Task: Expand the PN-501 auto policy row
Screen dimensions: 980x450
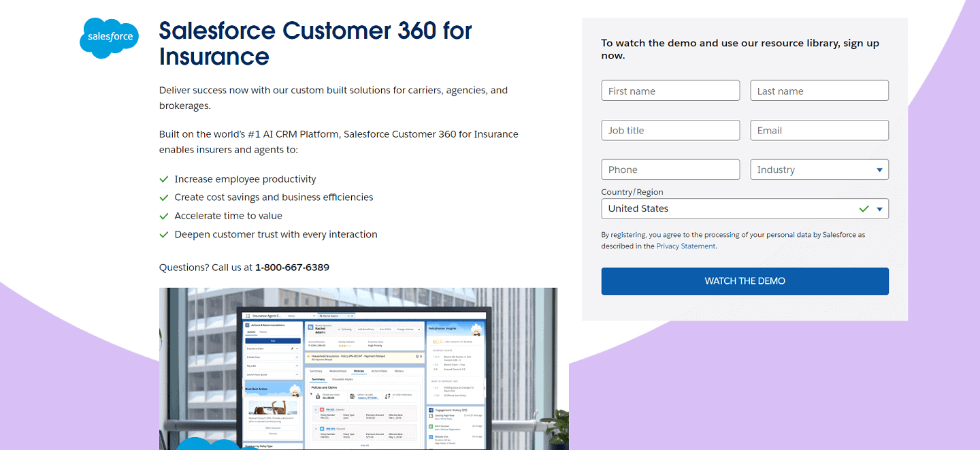Action: [x=316, y=410]
